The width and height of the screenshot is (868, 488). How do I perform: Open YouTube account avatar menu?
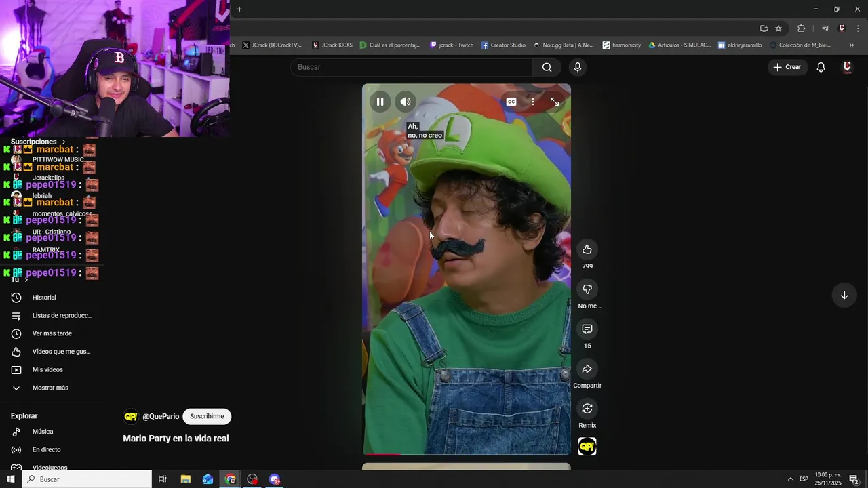847,67
